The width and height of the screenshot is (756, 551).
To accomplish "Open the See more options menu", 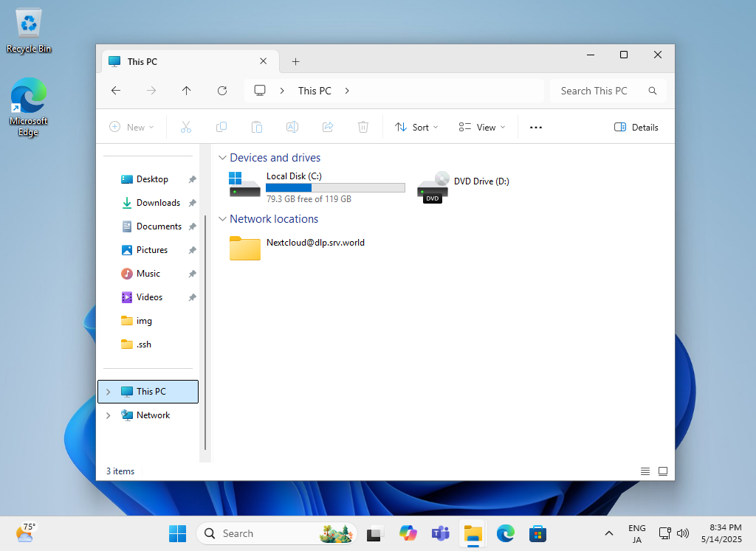I will tap(536, 127).
